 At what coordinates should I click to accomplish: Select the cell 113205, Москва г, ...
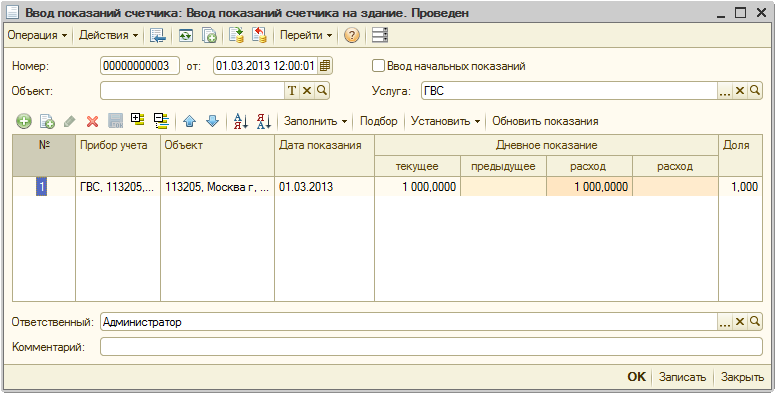click(x=217, y=187)
